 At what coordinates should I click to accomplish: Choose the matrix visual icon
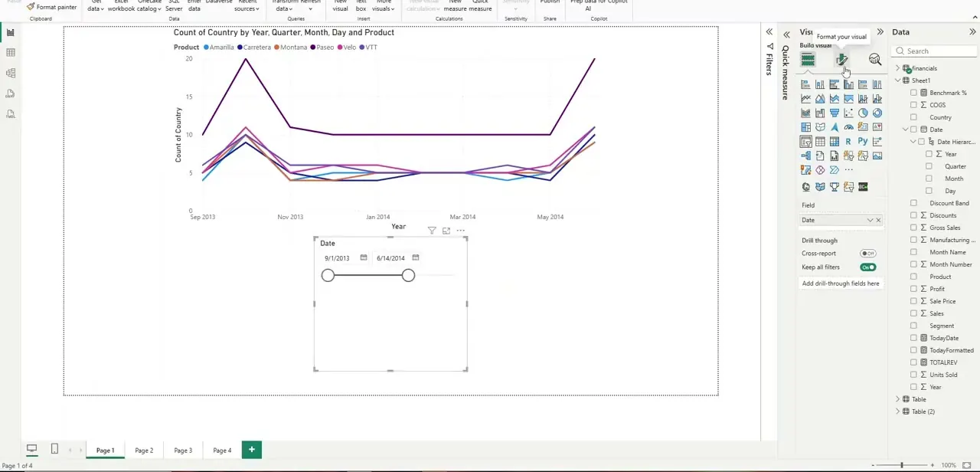(x=835, y=142)
